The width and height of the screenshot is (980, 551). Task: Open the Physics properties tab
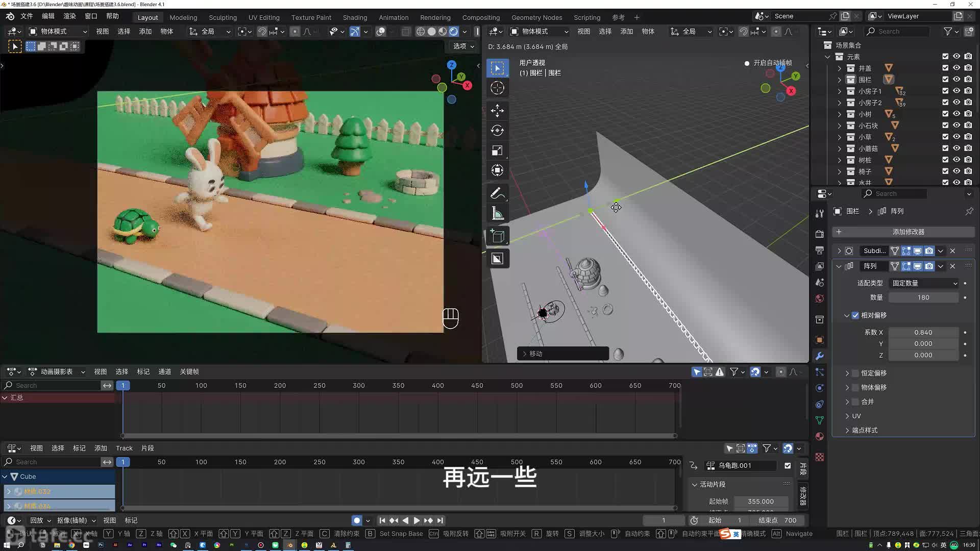(819, 388)
